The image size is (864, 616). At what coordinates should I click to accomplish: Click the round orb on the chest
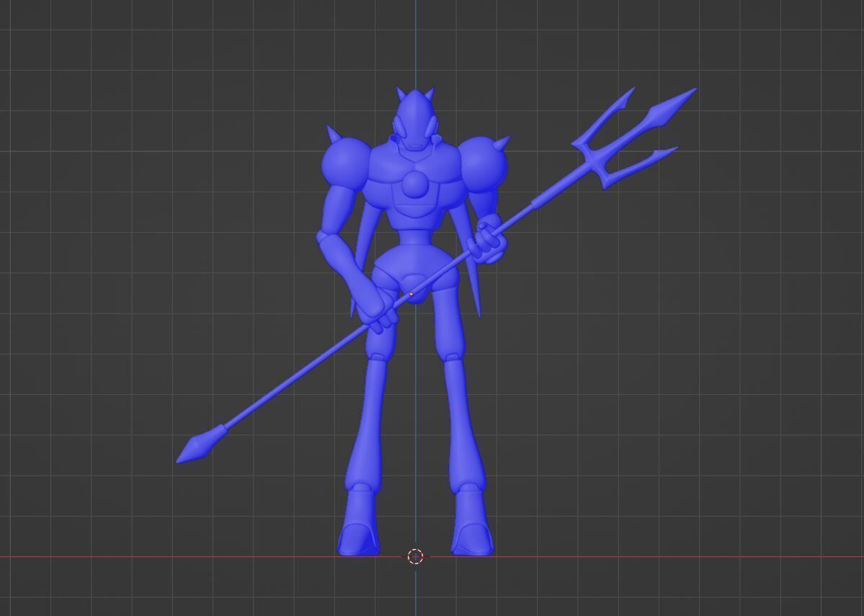414,184
